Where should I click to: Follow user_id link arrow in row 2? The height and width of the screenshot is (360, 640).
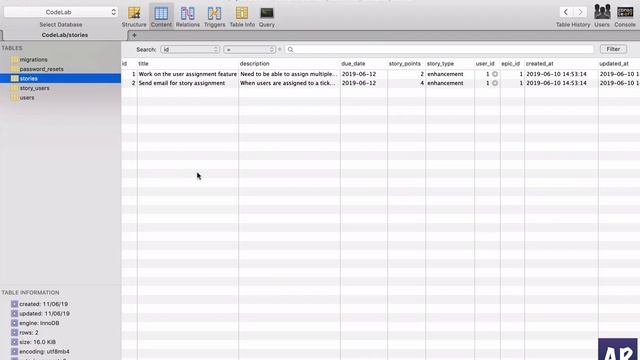(x=495, y=83)
